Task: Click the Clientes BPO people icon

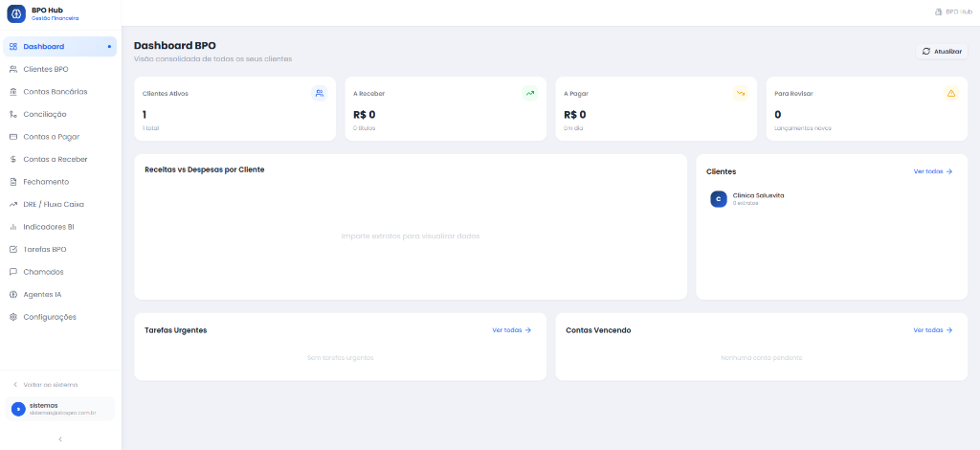Action: (x=13, y=69)
